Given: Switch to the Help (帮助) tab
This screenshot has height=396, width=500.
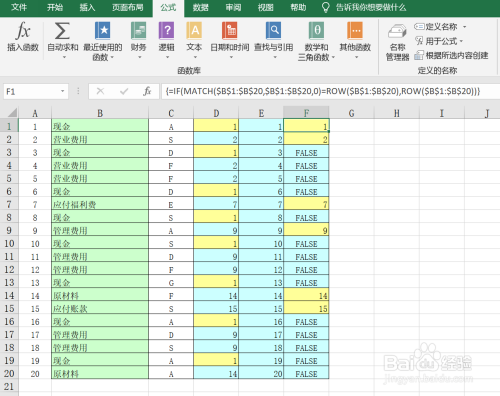Looking at the screenshot, I should coord(298,7).
